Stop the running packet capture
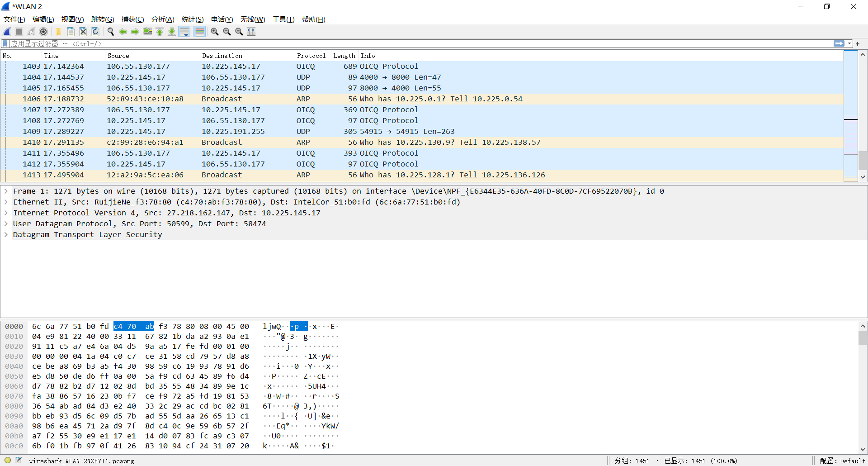This screenshot has height=466, width=868. click(19, 32)
